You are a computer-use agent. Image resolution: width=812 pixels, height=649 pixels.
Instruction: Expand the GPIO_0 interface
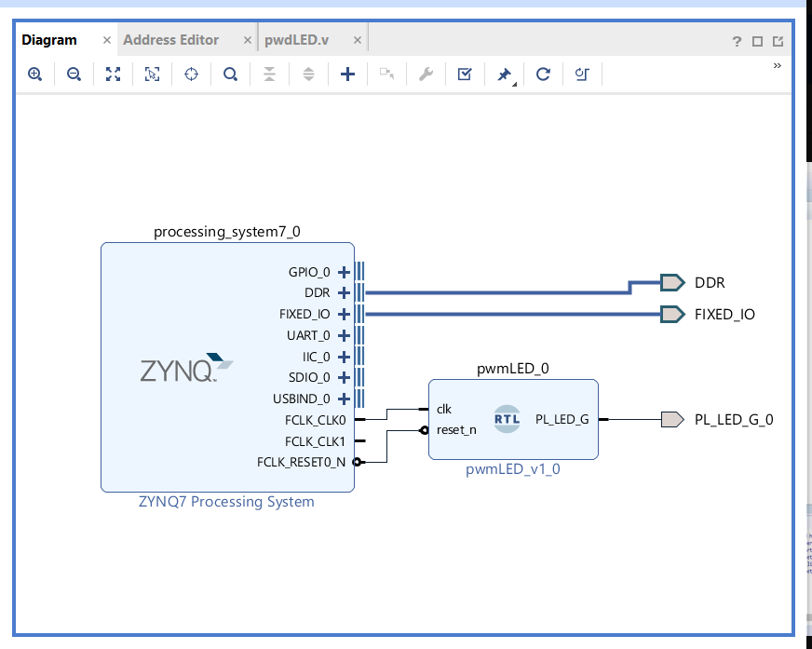coord(344,272)
